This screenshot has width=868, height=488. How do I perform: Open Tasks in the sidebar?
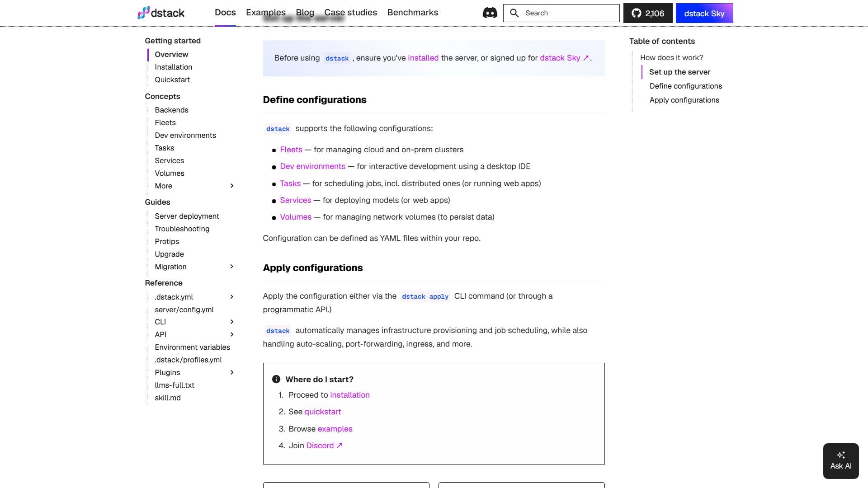[x=164, y=148]
